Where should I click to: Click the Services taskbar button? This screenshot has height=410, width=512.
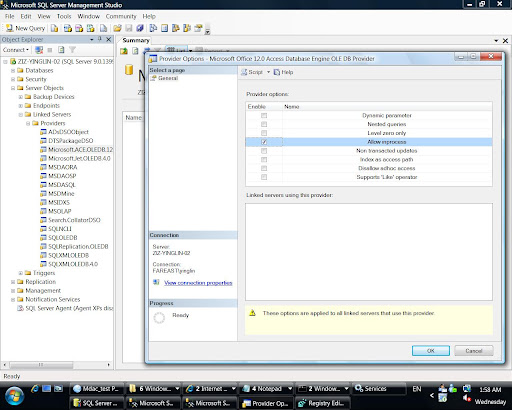[379, 389]
